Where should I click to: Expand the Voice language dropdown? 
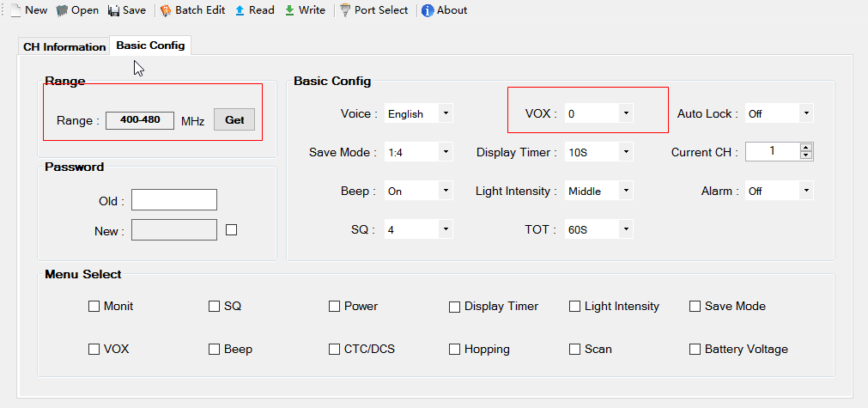click(446, 113)
